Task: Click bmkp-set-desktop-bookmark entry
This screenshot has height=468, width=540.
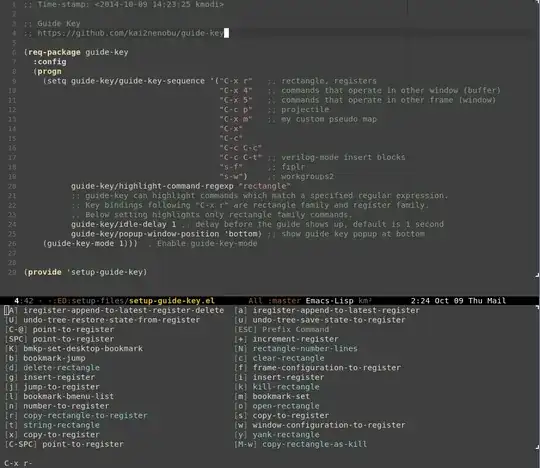Action: point(74,349)
